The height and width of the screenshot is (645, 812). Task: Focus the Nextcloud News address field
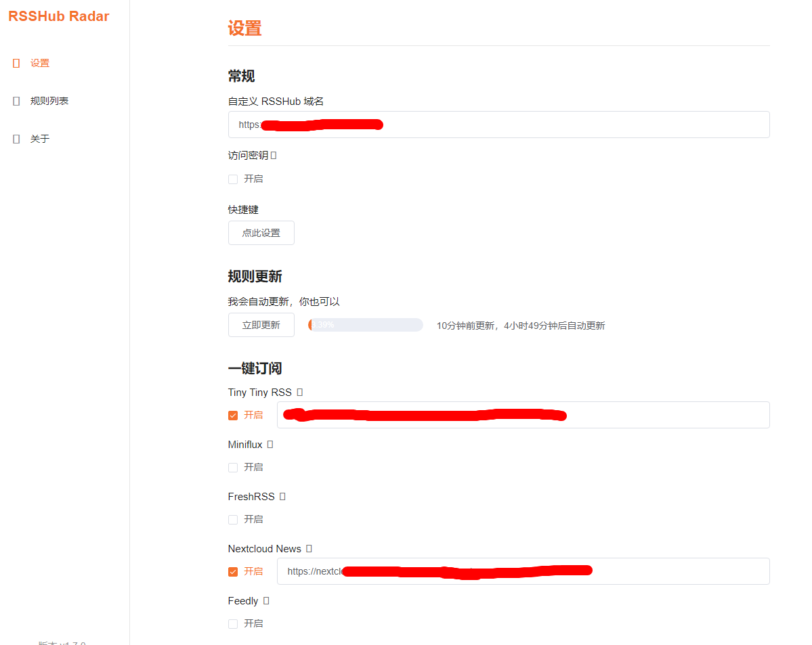click(523, 571)
